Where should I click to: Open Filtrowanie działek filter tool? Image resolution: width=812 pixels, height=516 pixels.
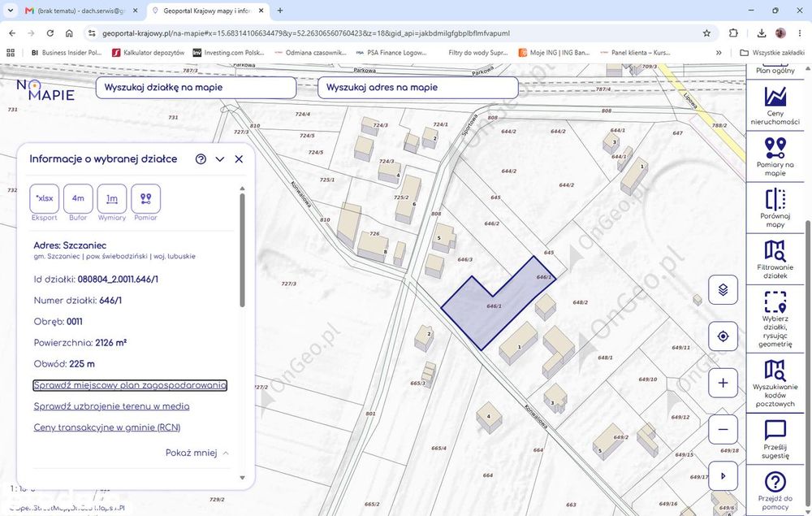pyautogui.click(x=775, y=259)
